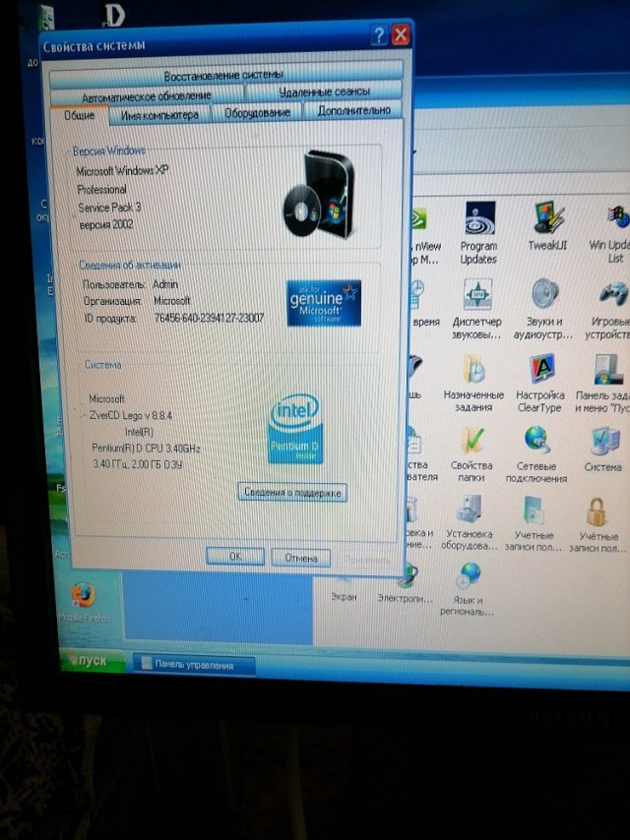Image resolution: width=630 pixels, height=840 pixels.
Task: Click the product ID 76456-640-2394127-23007
Action: point(209,319)
